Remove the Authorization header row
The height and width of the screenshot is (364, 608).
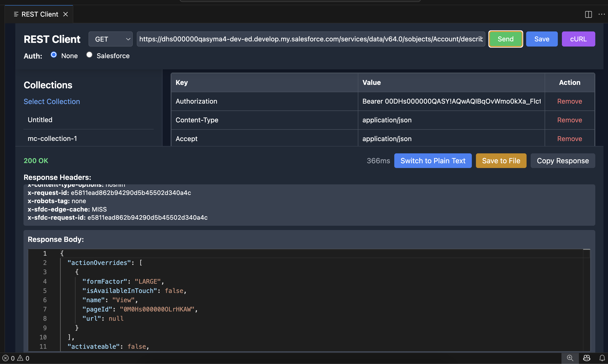[569, 101]
